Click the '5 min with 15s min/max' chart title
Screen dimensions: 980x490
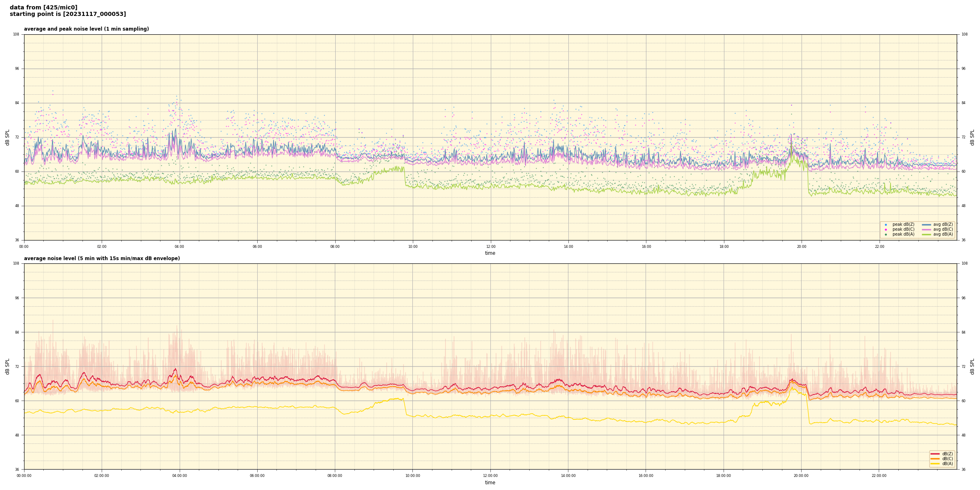tap(102, 258)
